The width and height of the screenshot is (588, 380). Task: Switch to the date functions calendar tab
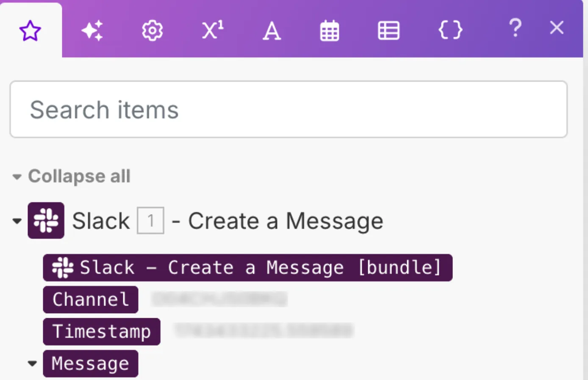[x=330, y=30]
